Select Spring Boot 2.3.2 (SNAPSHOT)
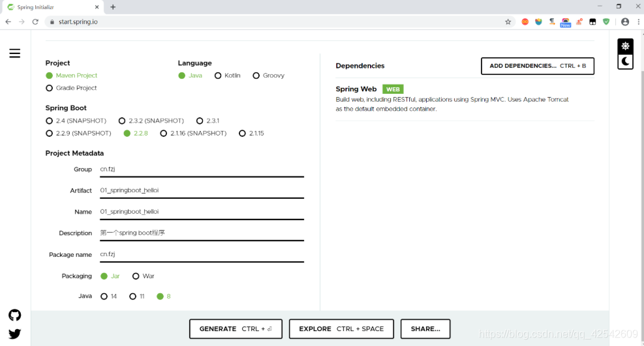The width and height of the screenshot is (644, 346). [x=151, y=121]
